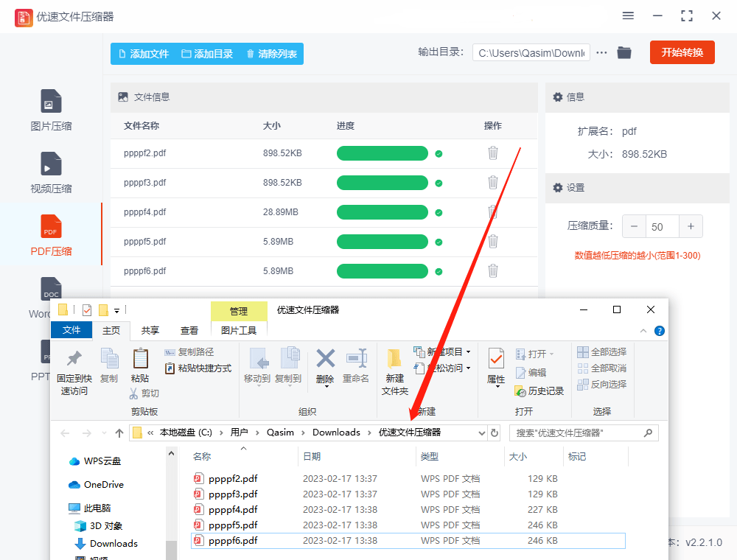Increase 压缩质量 with the plus stepper
Viewport: 737px width, 560px height.
691,226
